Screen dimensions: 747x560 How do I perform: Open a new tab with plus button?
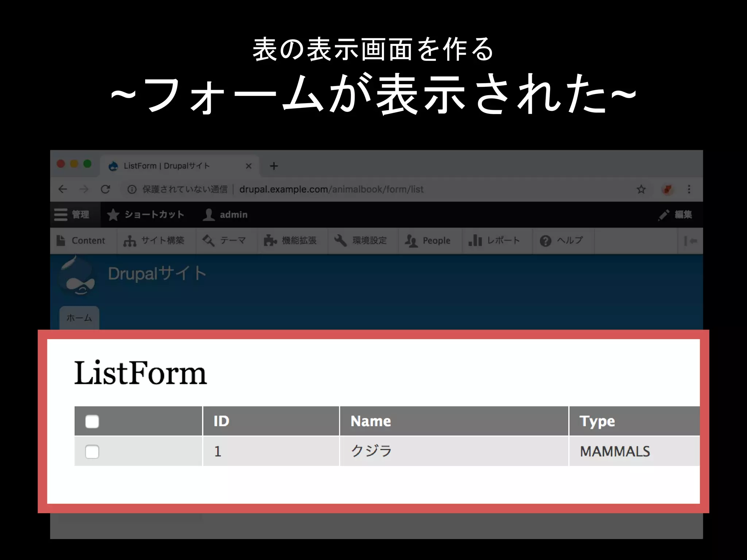coord(274,166)
